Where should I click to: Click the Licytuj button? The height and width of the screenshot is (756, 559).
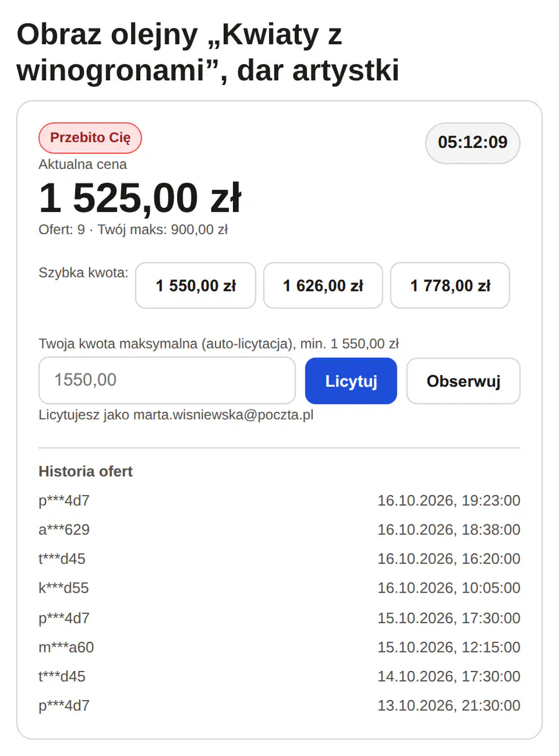pos(351,381)
